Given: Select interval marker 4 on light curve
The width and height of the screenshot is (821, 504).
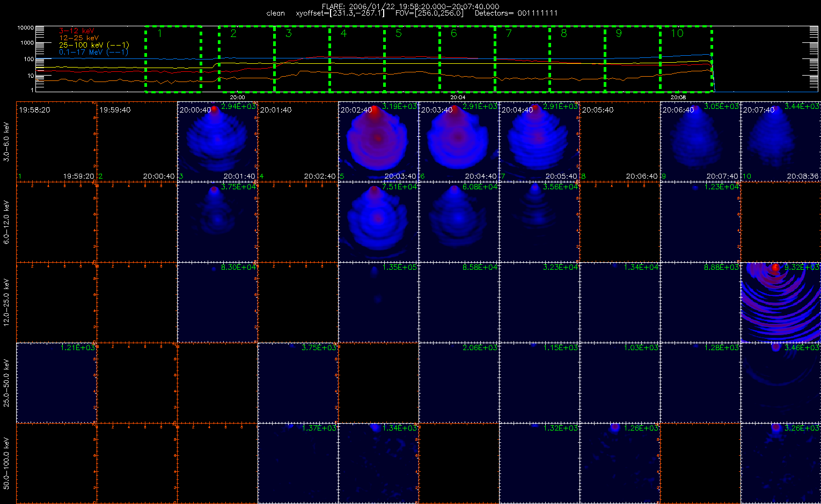Looking at the screenshot, I should tap(343, 34).
